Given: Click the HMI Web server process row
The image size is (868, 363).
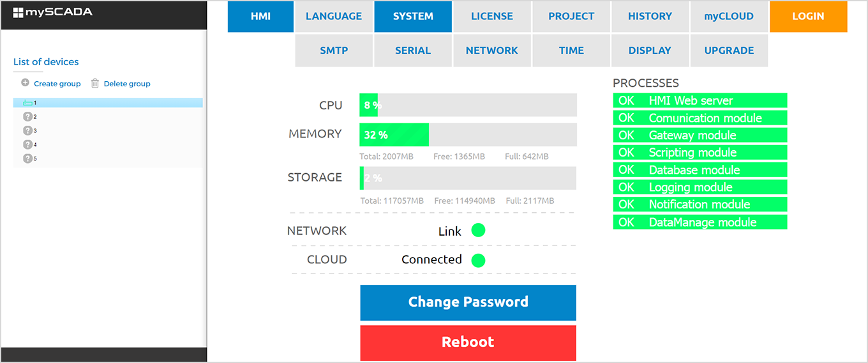Looking at the screenshot, I should (x=700, y=100).
